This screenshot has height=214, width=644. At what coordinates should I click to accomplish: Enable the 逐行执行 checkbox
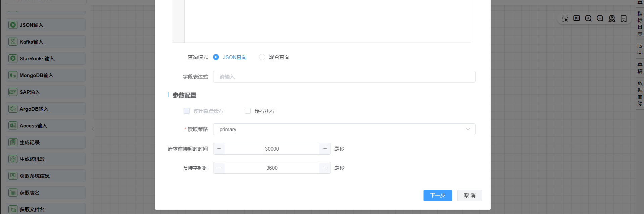click(248, 111)
